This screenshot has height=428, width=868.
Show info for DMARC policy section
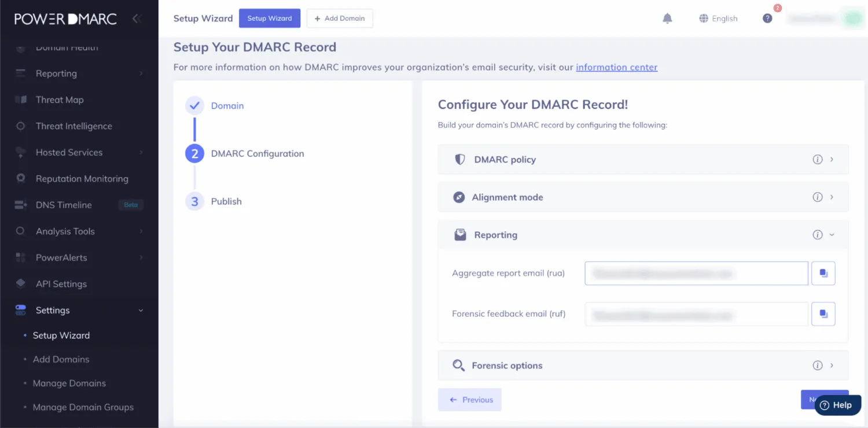818,160
